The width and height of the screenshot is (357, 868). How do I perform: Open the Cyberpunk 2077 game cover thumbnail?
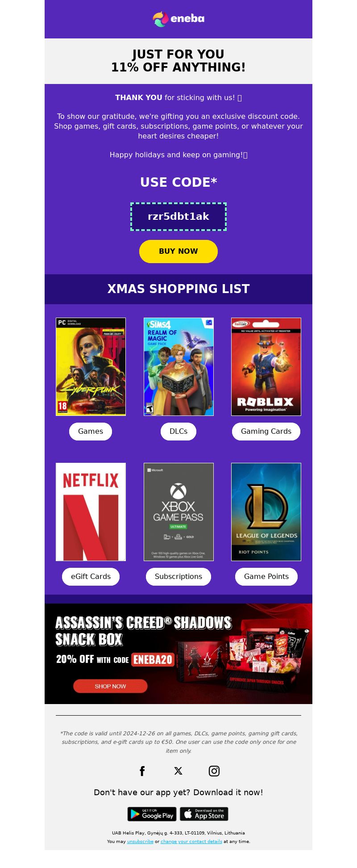click(x=91, y=367)
